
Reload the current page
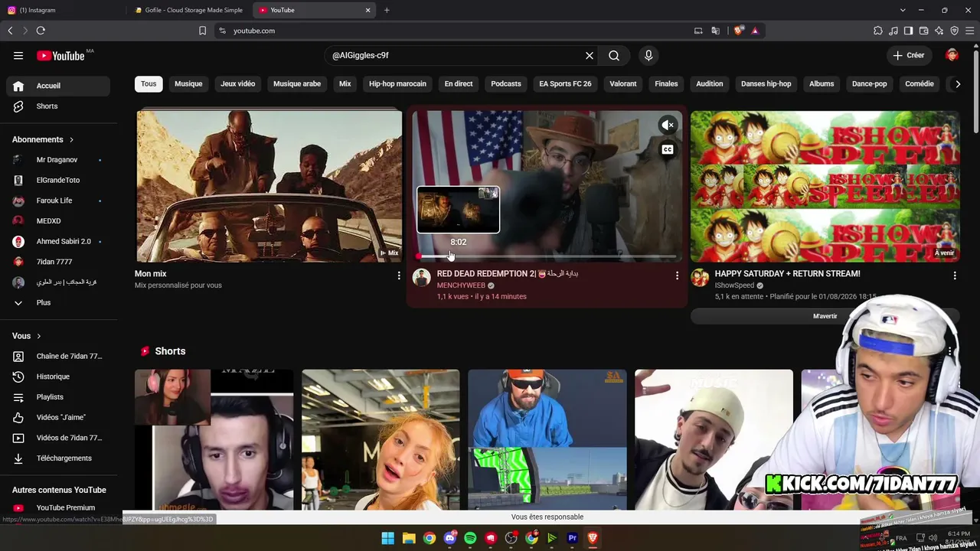tap(41, 31)
